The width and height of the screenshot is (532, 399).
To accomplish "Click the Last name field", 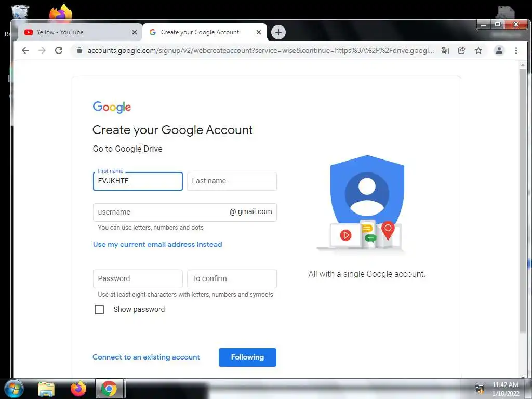I will pos(232,181).
